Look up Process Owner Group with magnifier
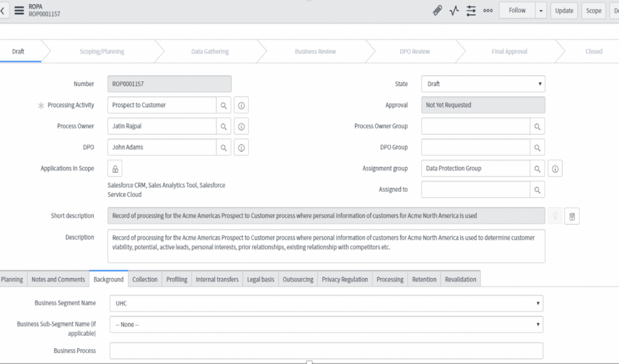This screenshot has height=364, width=619. (x=537, y=126)
